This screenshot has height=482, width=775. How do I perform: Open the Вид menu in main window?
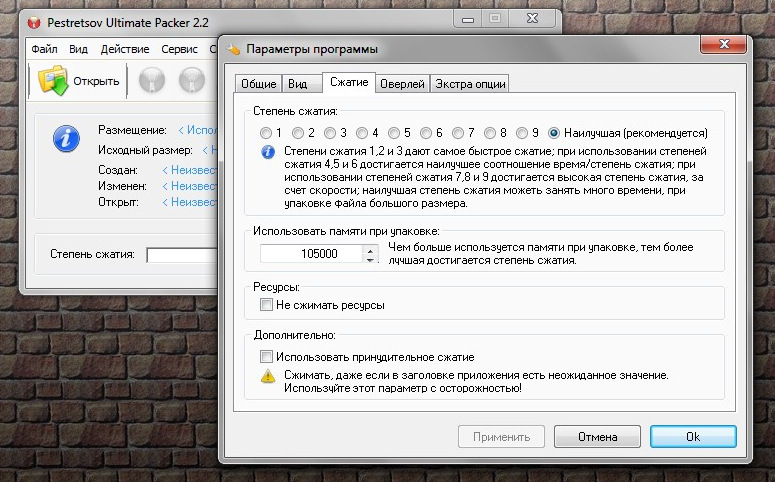tap(78, 49)
